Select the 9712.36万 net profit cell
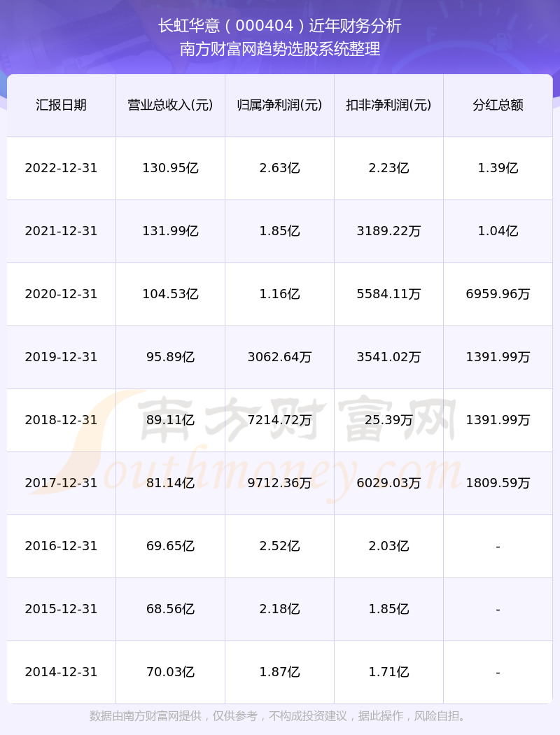 279,483
